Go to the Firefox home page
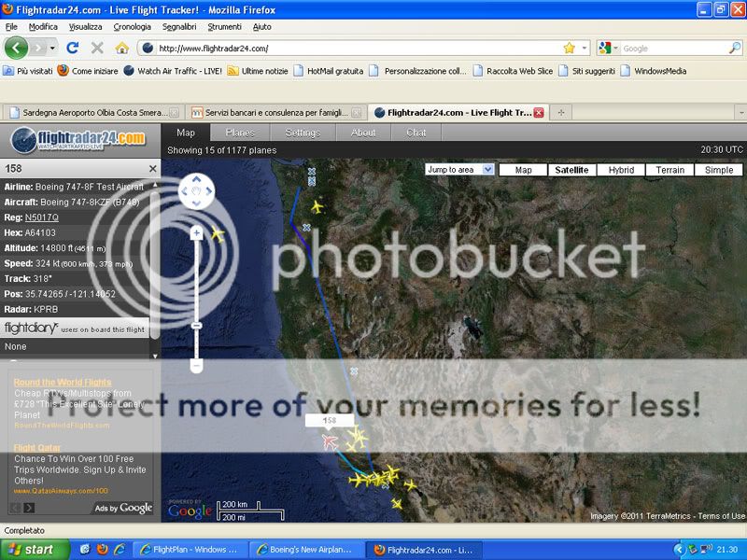 pos(121,48)
